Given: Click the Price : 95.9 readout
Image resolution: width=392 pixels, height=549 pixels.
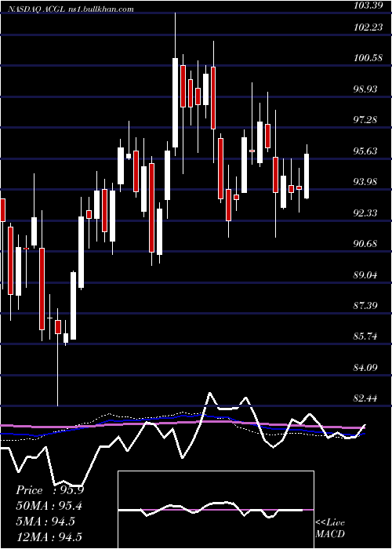Looking at the screenshot, I should click(x=49, y=490).
